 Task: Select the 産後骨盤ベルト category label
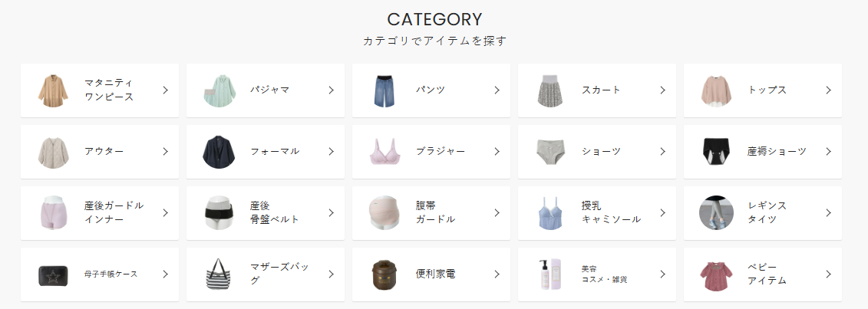274,212
